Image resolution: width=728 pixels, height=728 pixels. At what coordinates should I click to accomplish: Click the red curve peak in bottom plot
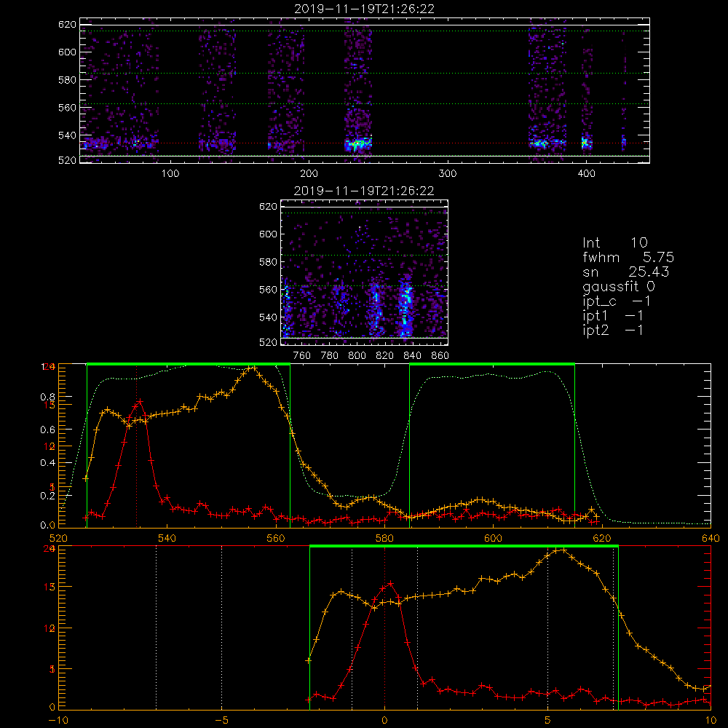tap(390, 584)
